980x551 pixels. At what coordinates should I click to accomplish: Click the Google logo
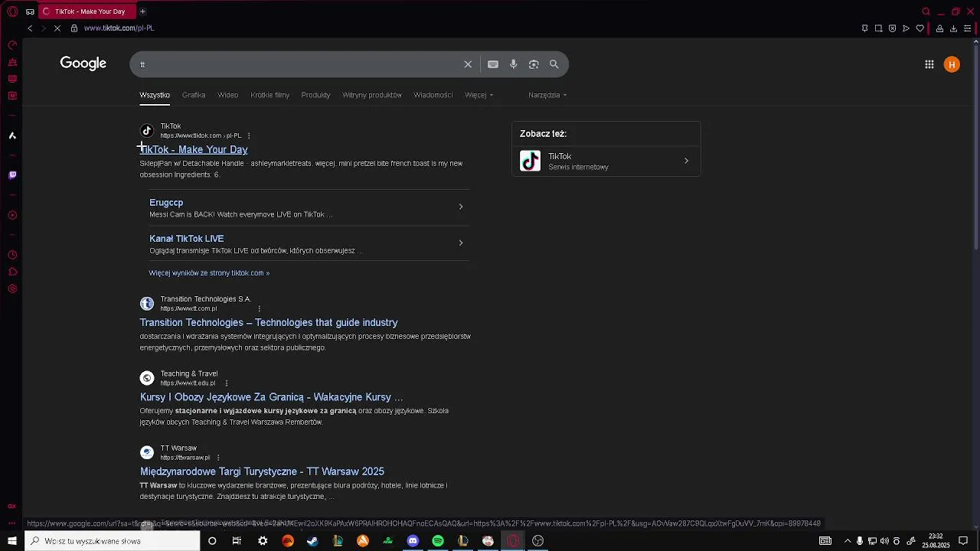83,64
